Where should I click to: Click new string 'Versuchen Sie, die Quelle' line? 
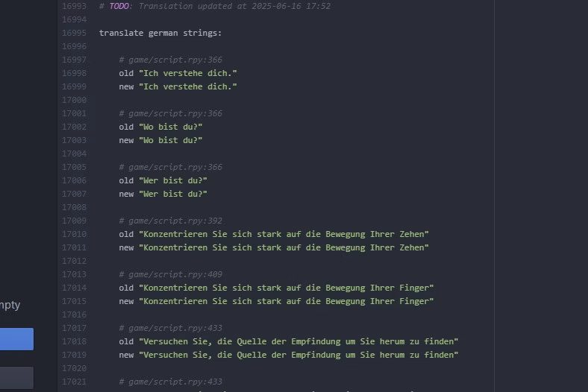(x=289, y=355)
